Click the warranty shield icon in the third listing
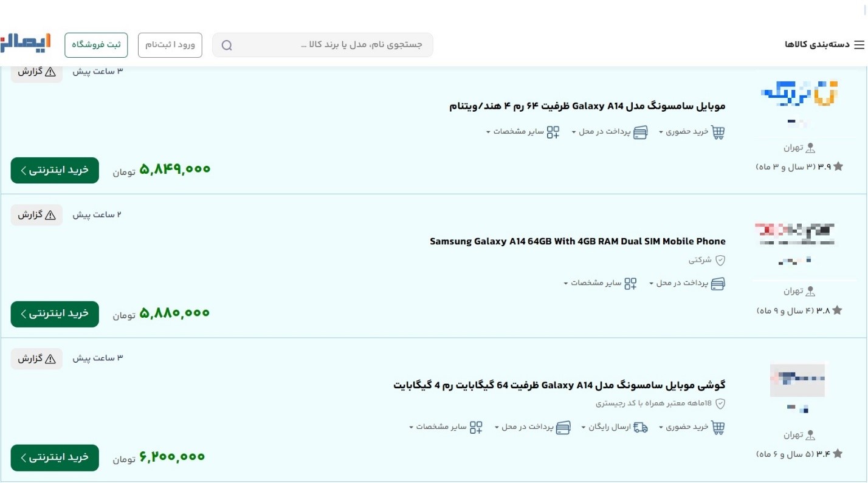Image resolution: width=868 pixels, height=483 pixels. click(x=720, y=403)
